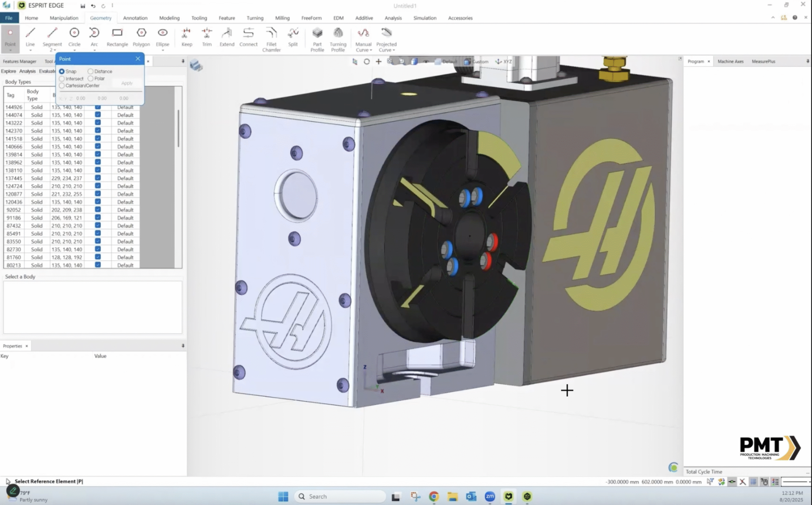Uncheck the checkbox for body 144074
812x505 pixels.
98,114
